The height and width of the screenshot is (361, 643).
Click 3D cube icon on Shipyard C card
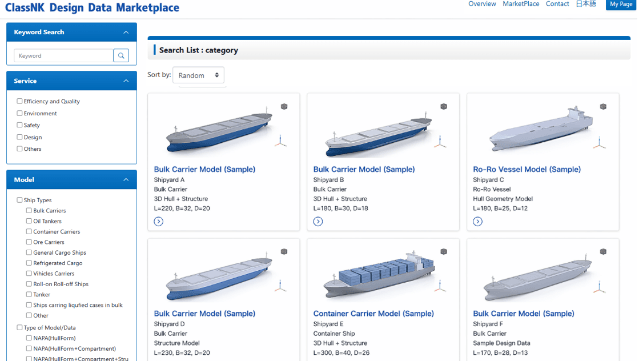[603, 107]
